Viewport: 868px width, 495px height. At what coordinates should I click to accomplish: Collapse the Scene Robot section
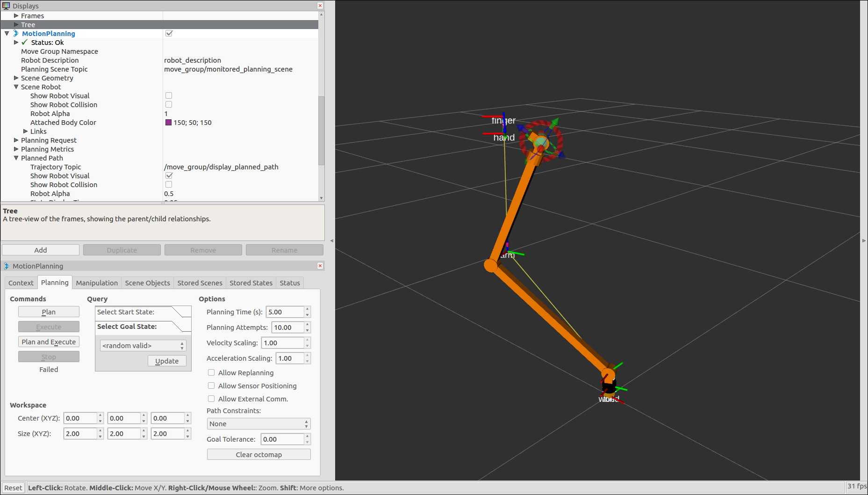[x=16, y=87]
